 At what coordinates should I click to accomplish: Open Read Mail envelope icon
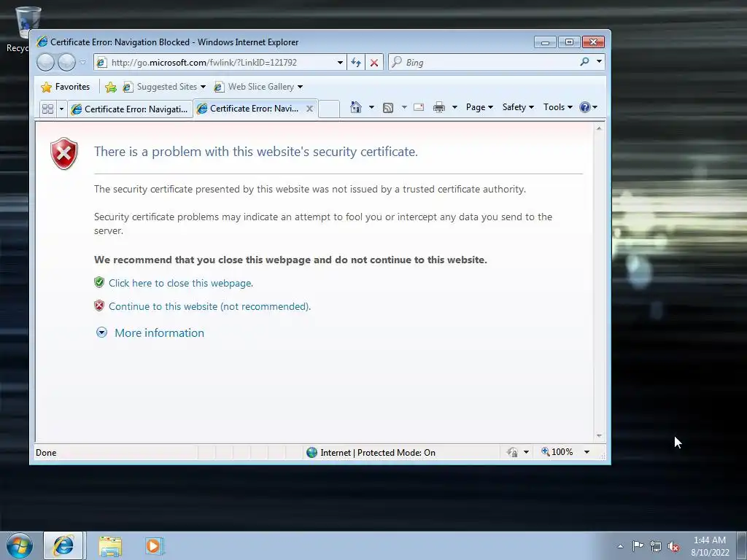click(419, 107)
